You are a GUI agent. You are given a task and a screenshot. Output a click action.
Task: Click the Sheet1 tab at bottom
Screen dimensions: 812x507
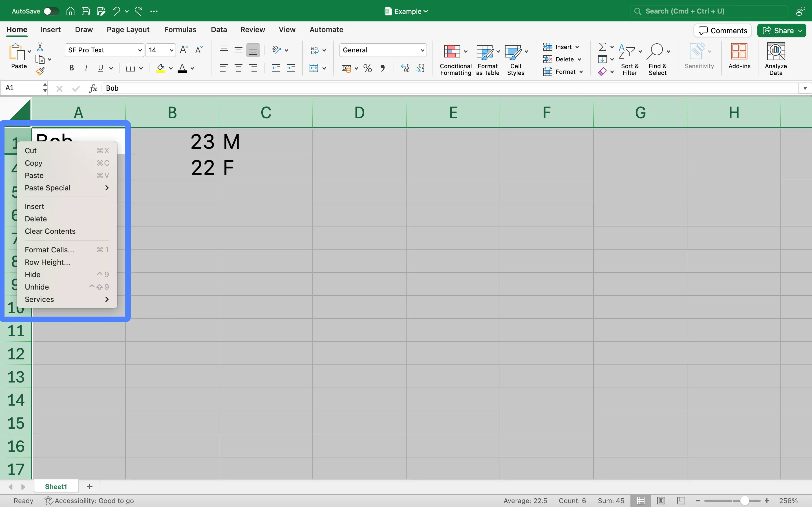(x=56, y=486)
